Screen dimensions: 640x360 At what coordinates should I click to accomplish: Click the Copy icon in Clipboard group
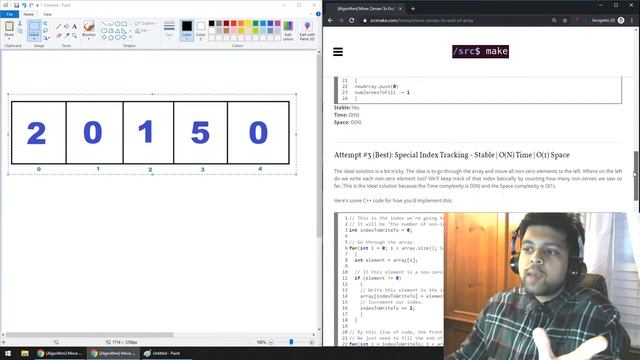tap(20, 31)
